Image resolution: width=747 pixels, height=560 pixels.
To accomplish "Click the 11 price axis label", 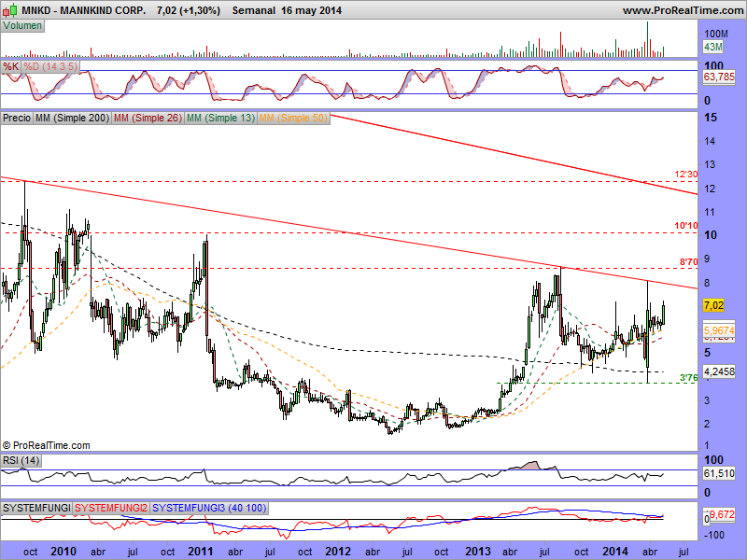I will pyautogui.click(x=711, y=212).
